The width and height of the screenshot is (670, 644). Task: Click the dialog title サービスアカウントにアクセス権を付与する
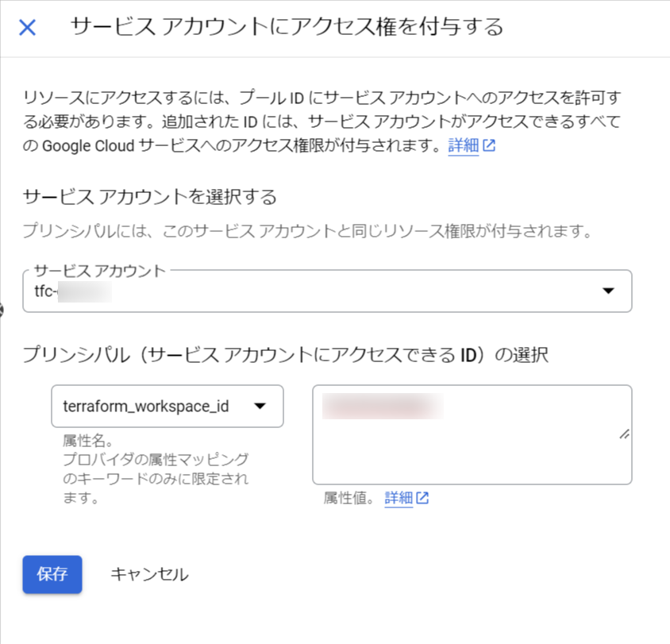pos(286,25)
